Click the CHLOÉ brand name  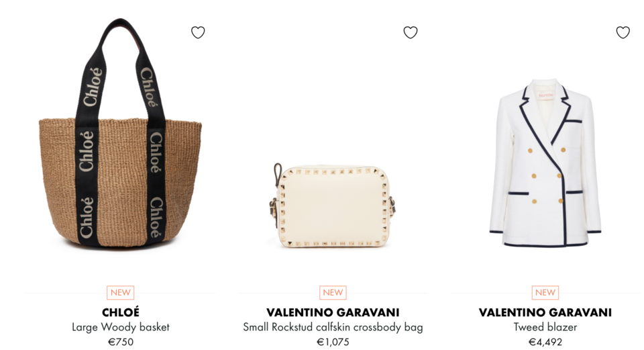coord(120,312)
